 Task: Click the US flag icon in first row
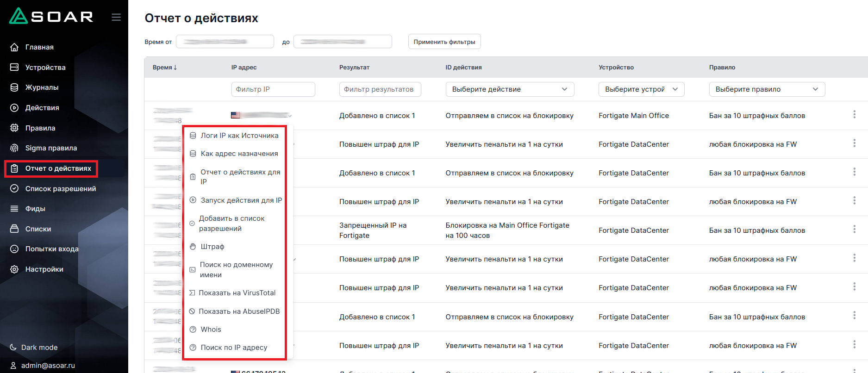coord(236,115)
